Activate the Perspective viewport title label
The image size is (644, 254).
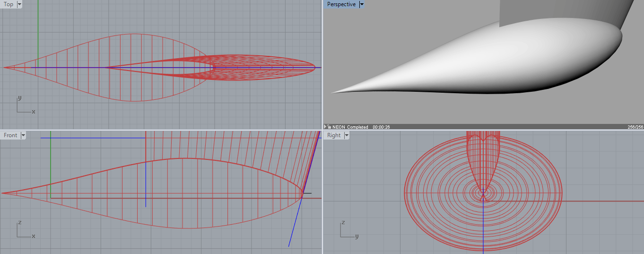click(341, 4)
